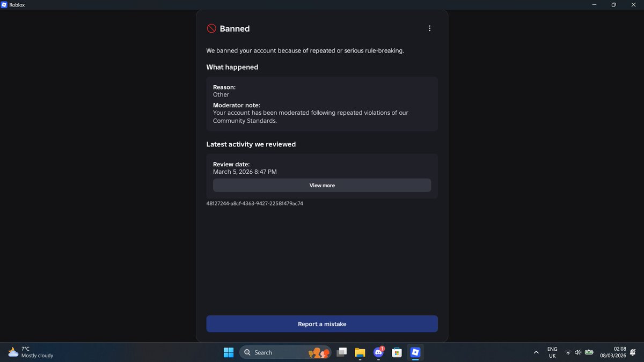
Task: Click the 'Community Standards.' moderator note line
Action: tap(245, 121)
